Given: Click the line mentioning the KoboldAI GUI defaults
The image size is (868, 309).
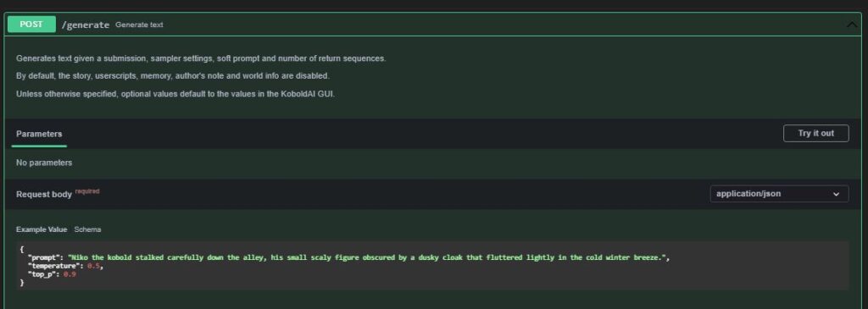Looking at the screenshot, I should click(x=175, y=93).
